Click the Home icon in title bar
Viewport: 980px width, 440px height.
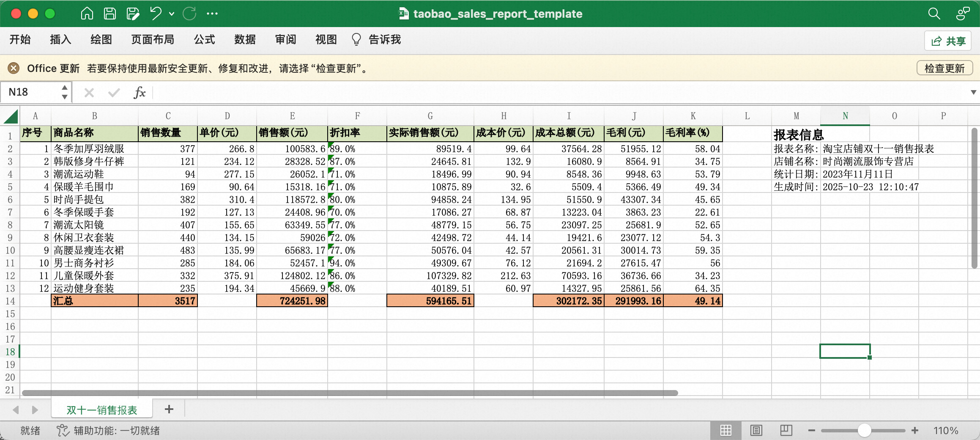pyautogui.click(x=87, y=14)
